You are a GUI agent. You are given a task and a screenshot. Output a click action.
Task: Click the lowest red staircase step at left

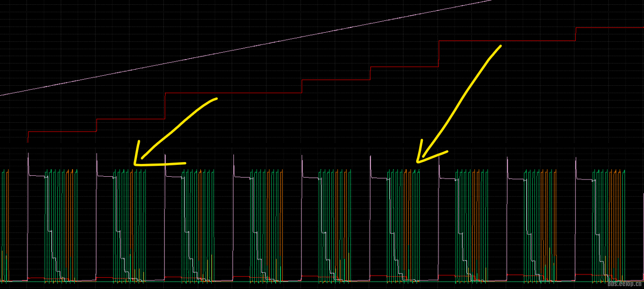point(62,132)
